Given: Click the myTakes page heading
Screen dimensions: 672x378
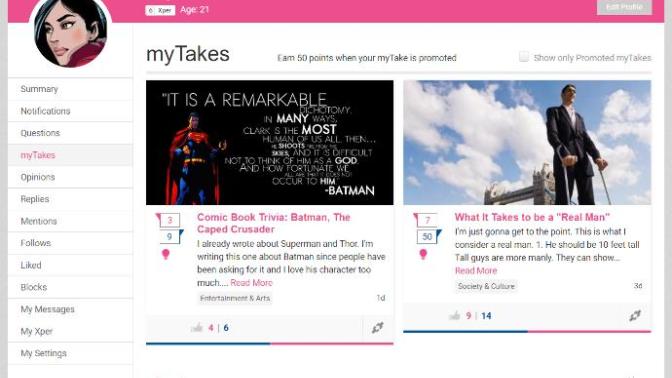Looking at the screenshot, I should (188, 54).
